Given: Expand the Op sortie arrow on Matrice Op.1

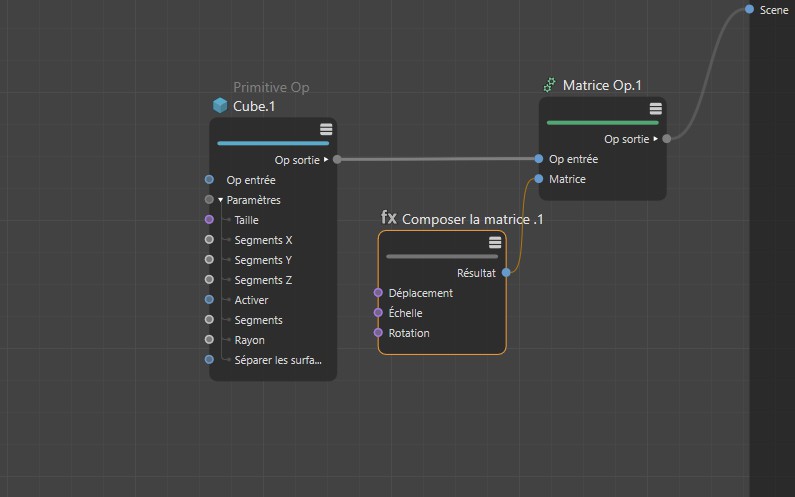Looking at the screenshot, I should click(656, 139).
